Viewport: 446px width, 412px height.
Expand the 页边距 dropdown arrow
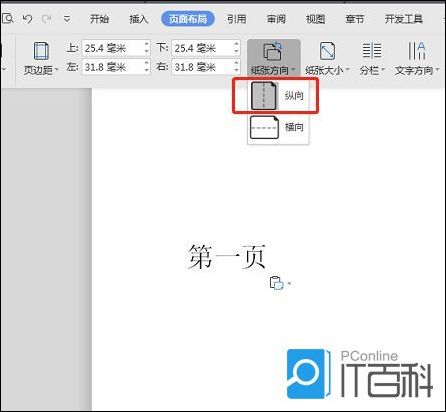tap(57, 69)
